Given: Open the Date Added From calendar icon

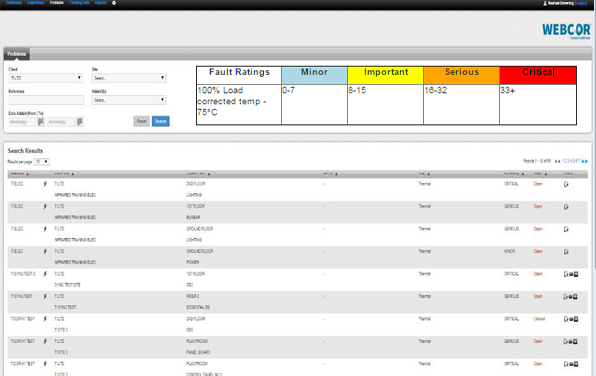Looking at the screenshot, I should pos(41,122).
